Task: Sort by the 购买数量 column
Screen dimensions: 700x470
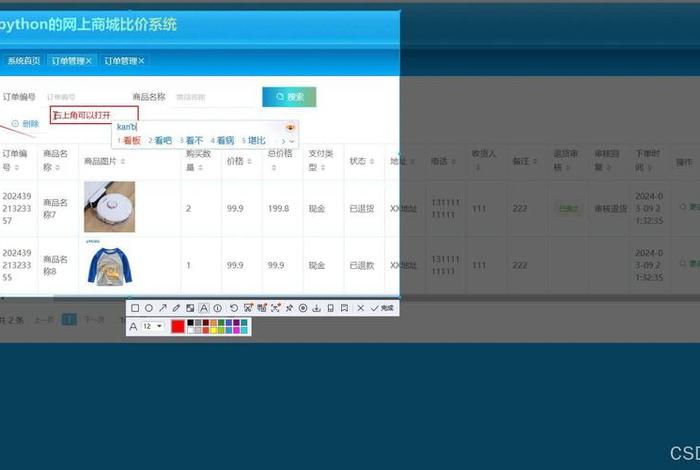Action: (200, 168)
